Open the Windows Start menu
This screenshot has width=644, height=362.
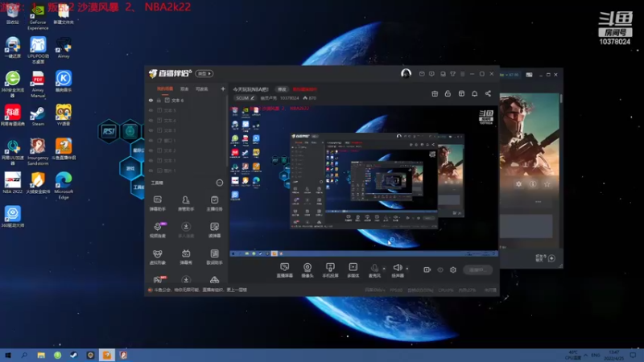[x=8, y=355]
